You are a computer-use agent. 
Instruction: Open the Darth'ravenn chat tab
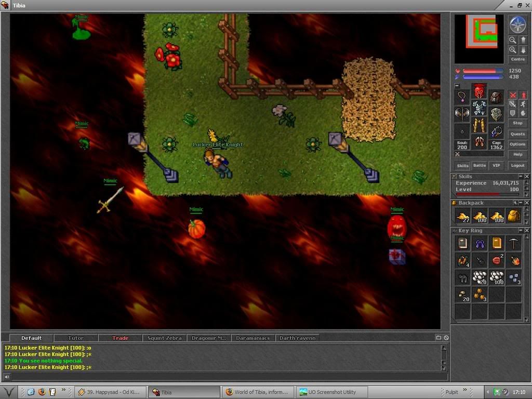click(x=297, y=338)
